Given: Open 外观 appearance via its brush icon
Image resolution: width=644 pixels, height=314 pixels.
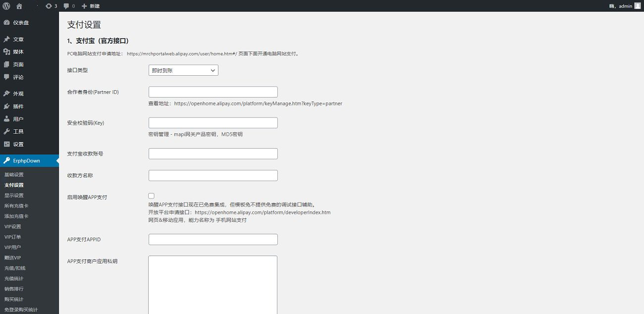Looking at the screenshot, I should pyautogui.click(x=7, y=94).
